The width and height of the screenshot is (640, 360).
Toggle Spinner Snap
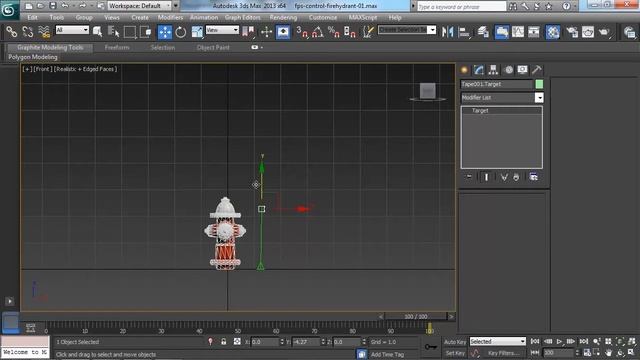pyautogui.click(x=350, y=31)
